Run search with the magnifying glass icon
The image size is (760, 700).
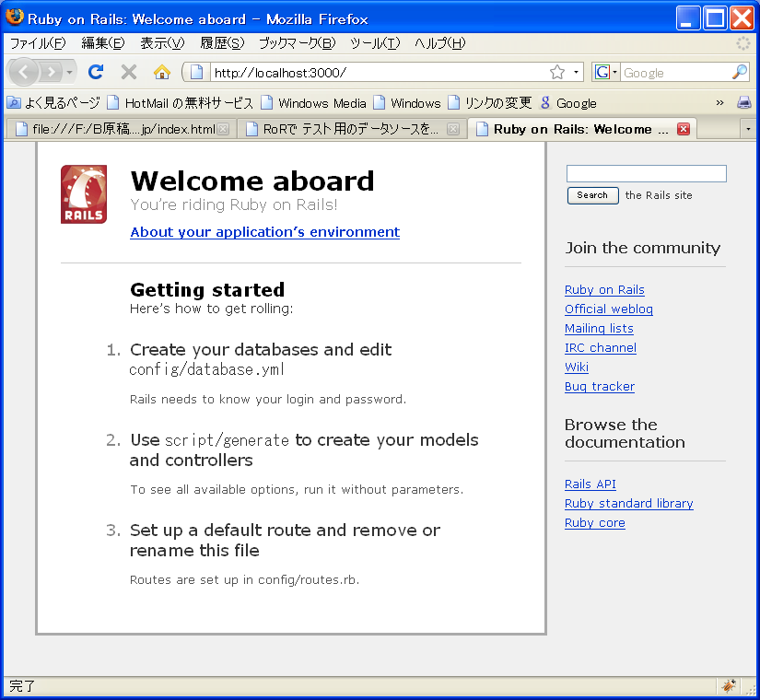[x=740, y=72]
